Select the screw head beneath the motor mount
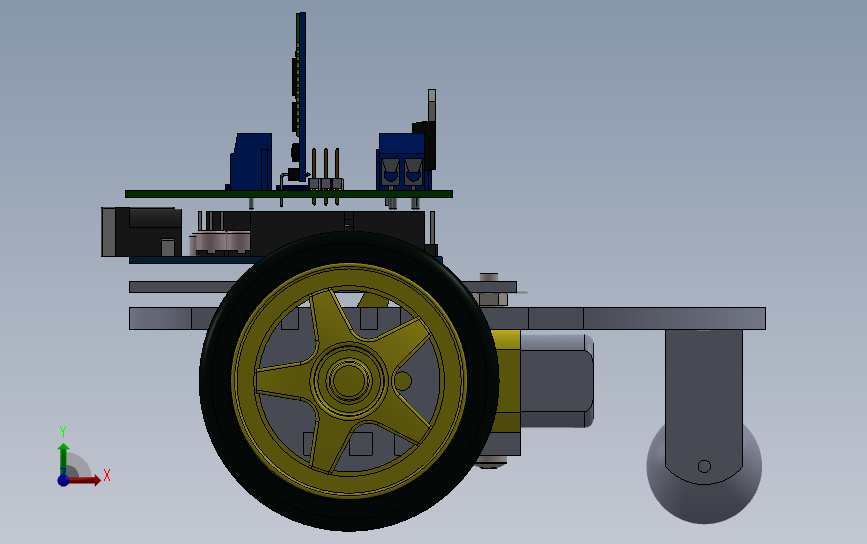This screenshot has height=544, width=867. click(x=490, y=462)
